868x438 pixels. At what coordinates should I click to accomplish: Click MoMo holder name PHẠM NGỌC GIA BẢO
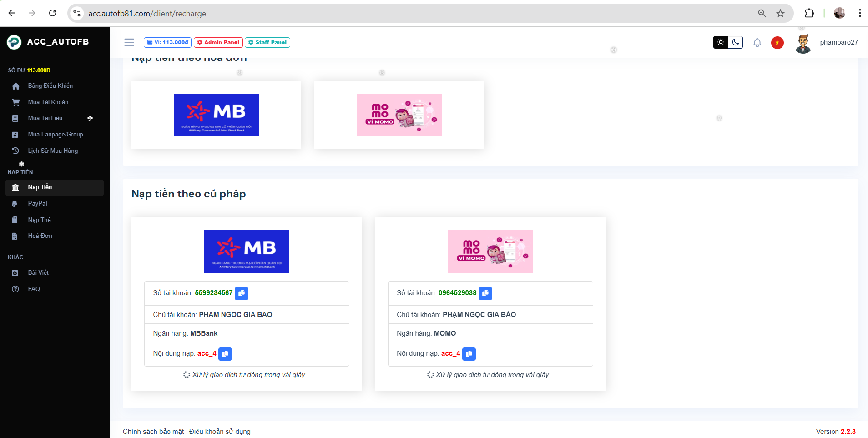pyautogui.click(x=479, y=315)
